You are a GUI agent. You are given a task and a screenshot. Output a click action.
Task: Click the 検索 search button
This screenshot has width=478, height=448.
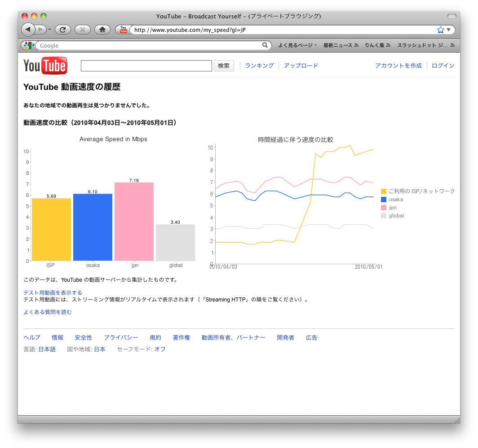click(x=224, y=66)
